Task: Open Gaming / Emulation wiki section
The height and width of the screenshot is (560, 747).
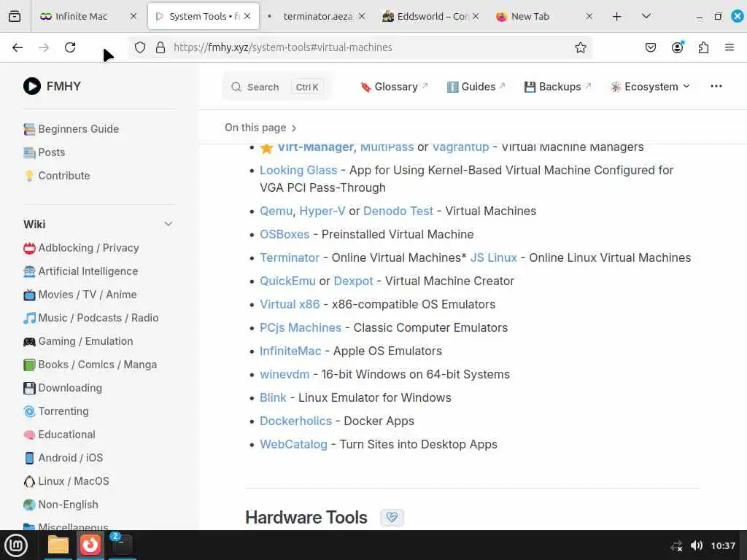Action: pos(78,341)
